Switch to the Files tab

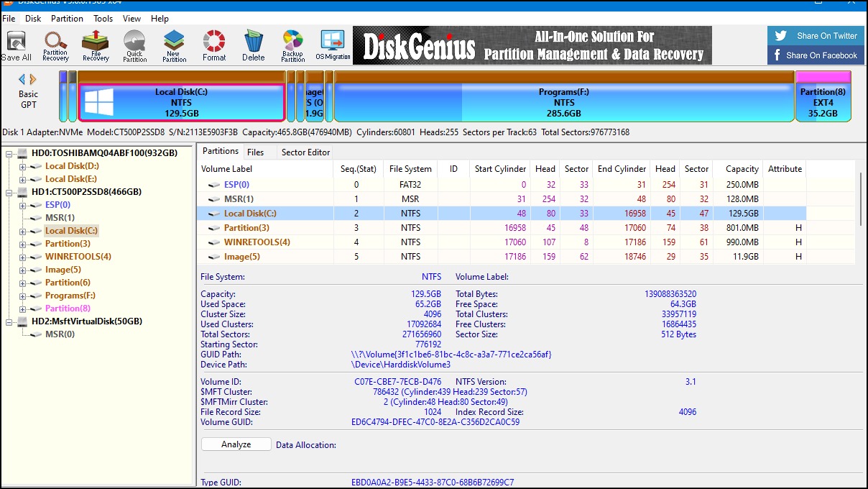[255, 152]
